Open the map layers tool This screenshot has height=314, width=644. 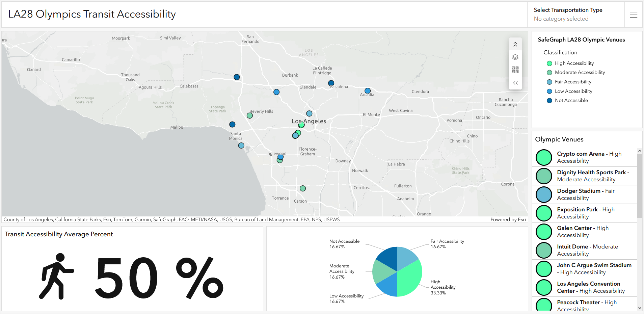tap(515, 57)
